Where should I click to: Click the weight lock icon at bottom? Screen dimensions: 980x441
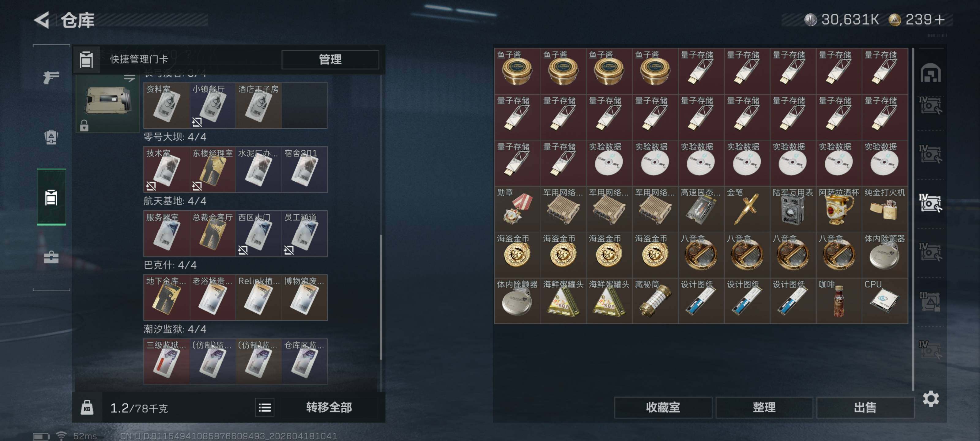[x=87, y=408]
